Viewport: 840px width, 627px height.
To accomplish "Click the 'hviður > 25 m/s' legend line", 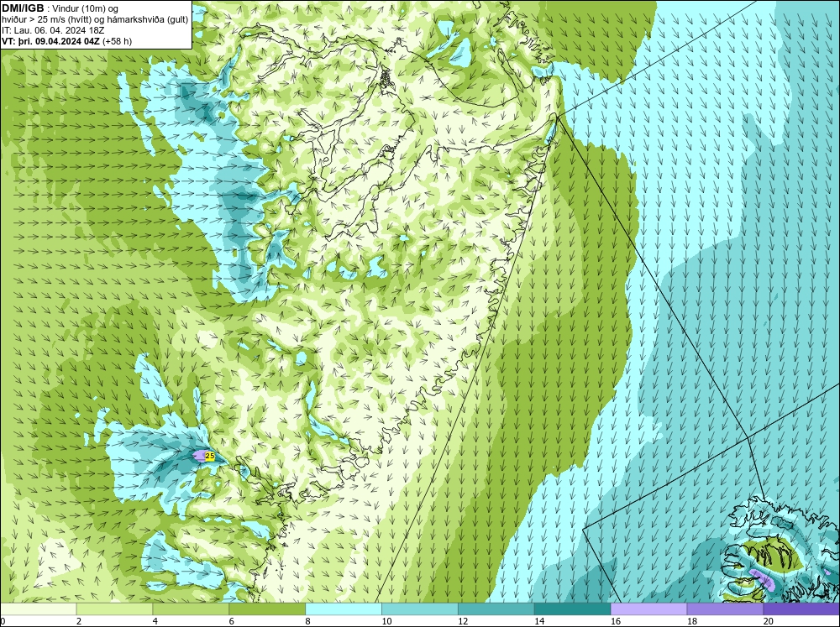I will (95, 20).
